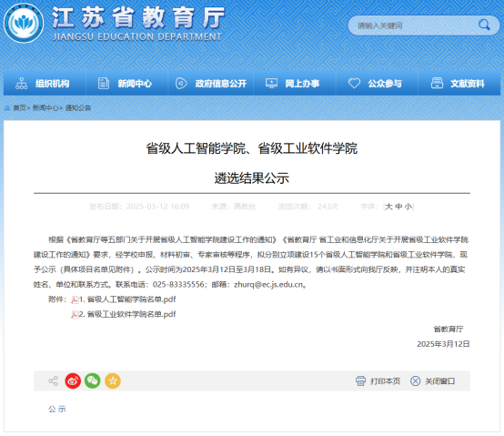Click the gray share icon
Screen dimensions: 504x436
click(x=53, y=381)
